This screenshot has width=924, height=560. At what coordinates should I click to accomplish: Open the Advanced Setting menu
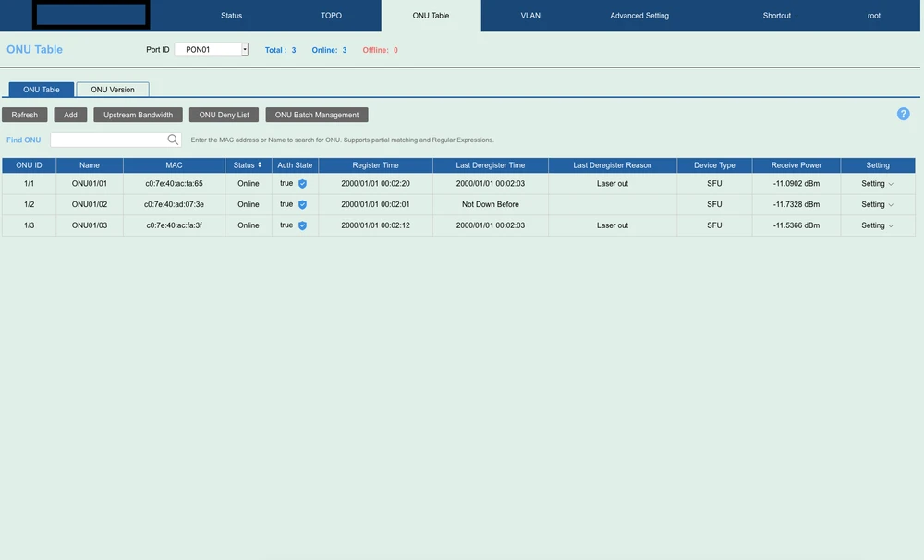639,16
